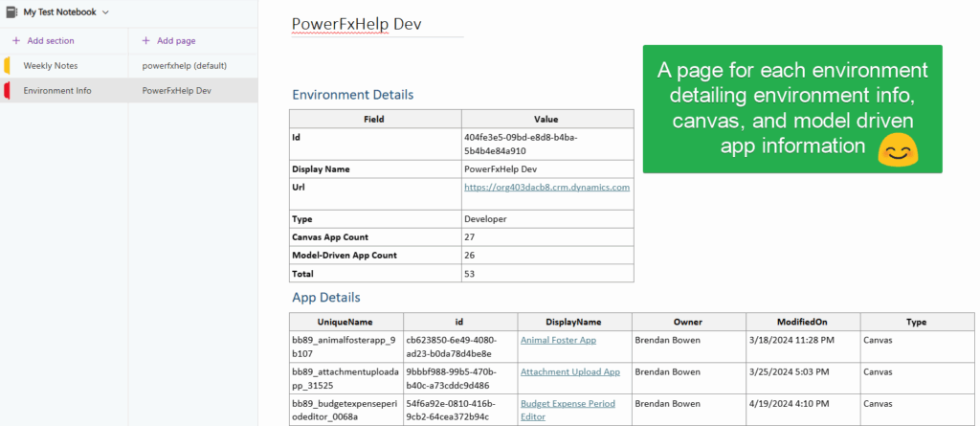Image resolution: width=980 pixels, height=426 pixels.
Task: Open the Animal Foster App link
Action: point(558,340)
